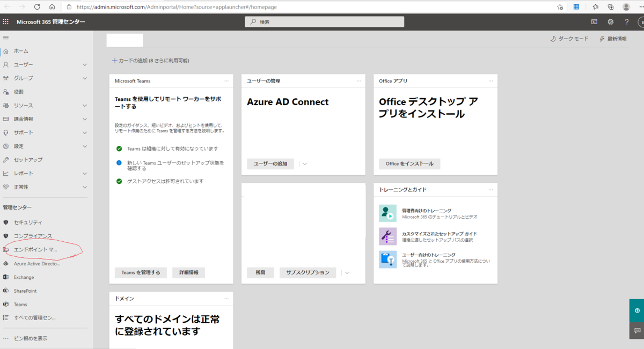The height and width of the screenshot is (349, 644).
Task: Collapse the navigation hamburger menu
Action: coord(6,38)
